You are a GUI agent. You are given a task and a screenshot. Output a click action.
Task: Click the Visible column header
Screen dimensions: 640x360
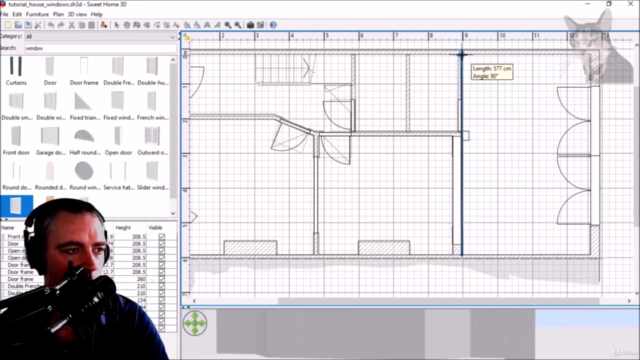[x=156, y=228]
